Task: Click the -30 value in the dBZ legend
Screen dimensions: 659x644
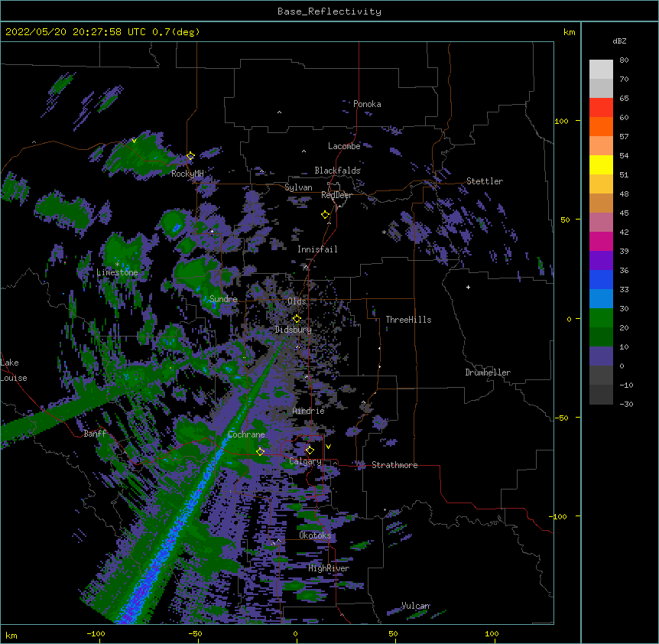Action: 626,405
